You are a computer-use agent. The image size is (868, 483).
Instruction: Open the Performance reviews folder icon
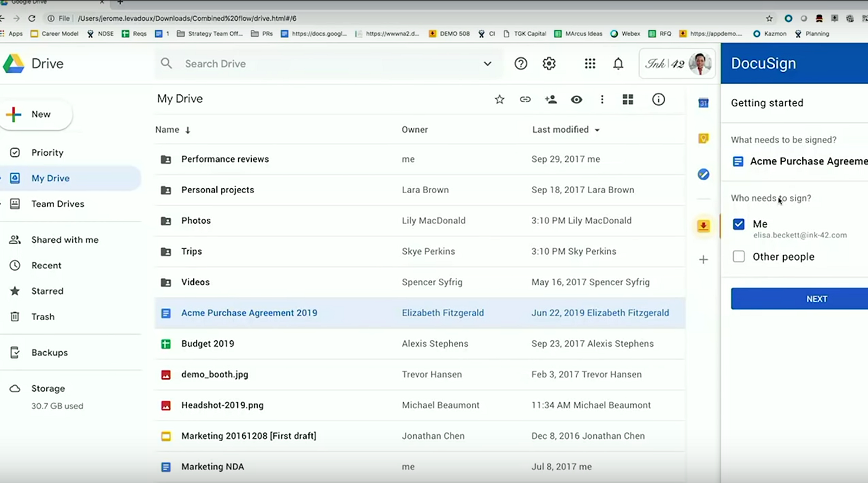point(166,160)
